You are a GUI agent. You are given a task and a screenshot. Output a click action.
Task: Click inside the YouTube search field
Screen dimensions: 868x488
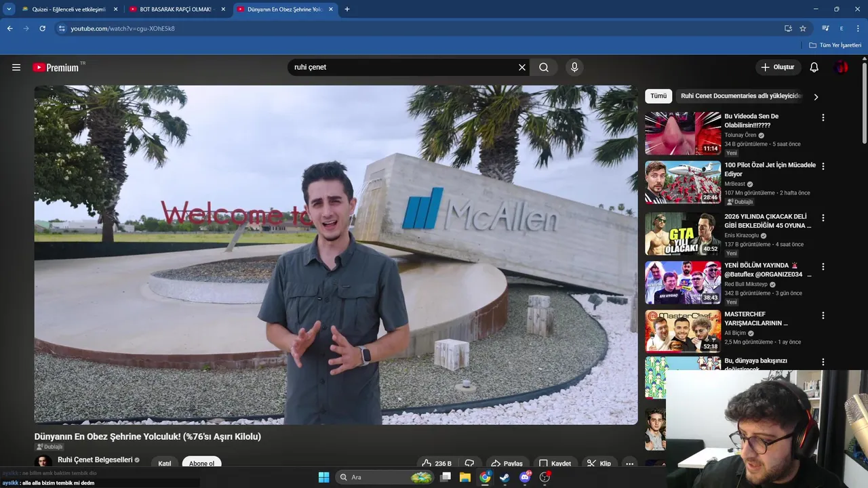[x=403, y=67]
